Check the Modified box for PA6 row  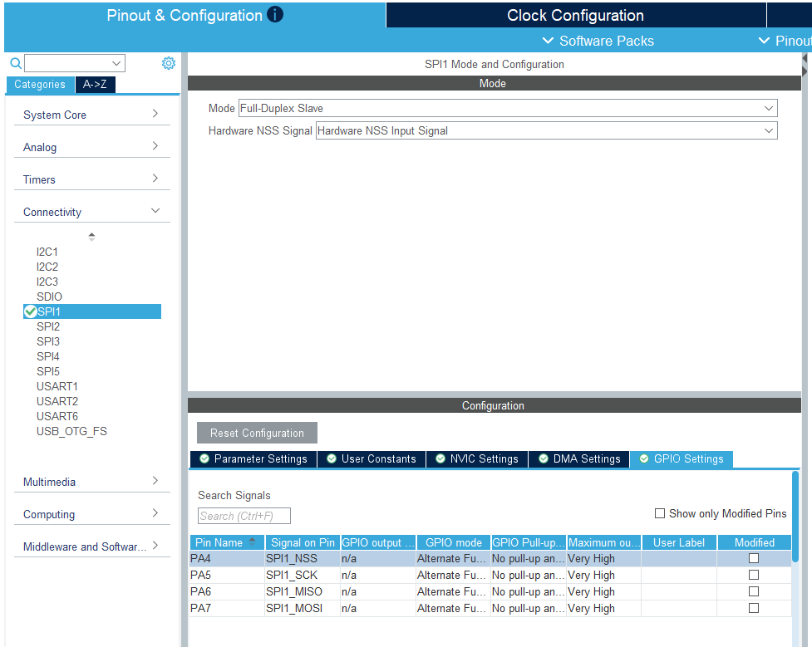pyautogui.click(x=754, y=591)
